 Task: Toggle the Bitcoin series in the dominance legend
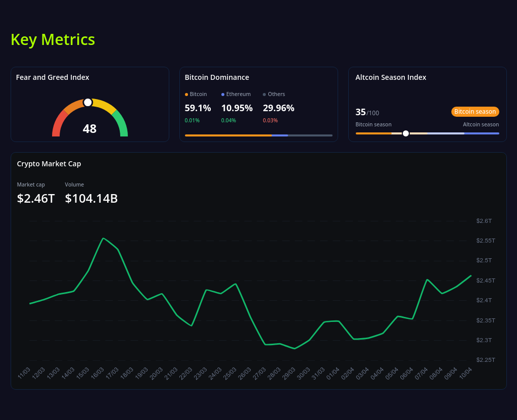point(196,94)
